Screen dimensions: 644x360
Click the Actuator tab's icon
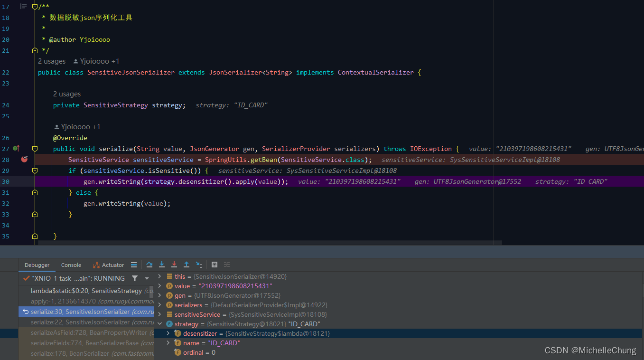click(x=96, y=265)
